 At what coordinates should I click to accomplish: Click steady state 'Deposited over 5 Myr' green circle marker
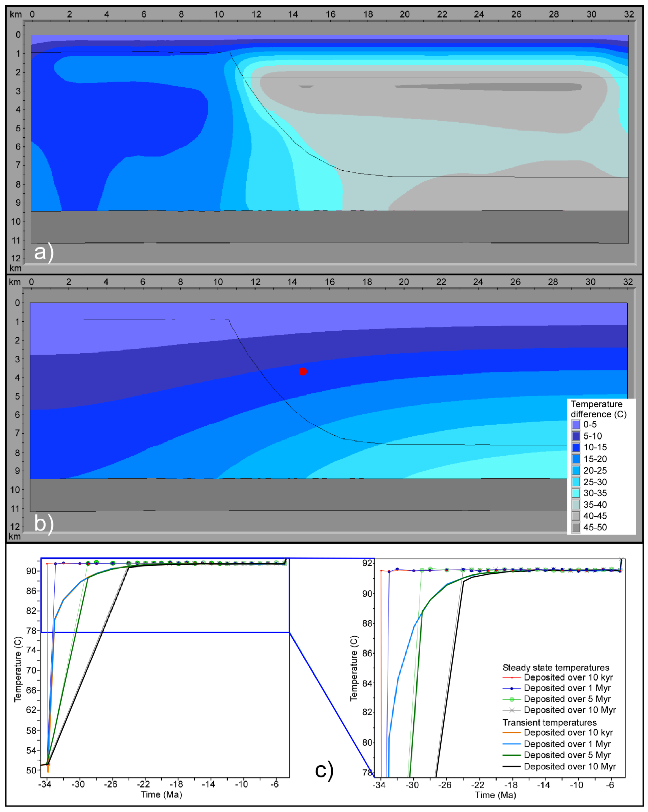pyautogui.click(x=512, y=699)
